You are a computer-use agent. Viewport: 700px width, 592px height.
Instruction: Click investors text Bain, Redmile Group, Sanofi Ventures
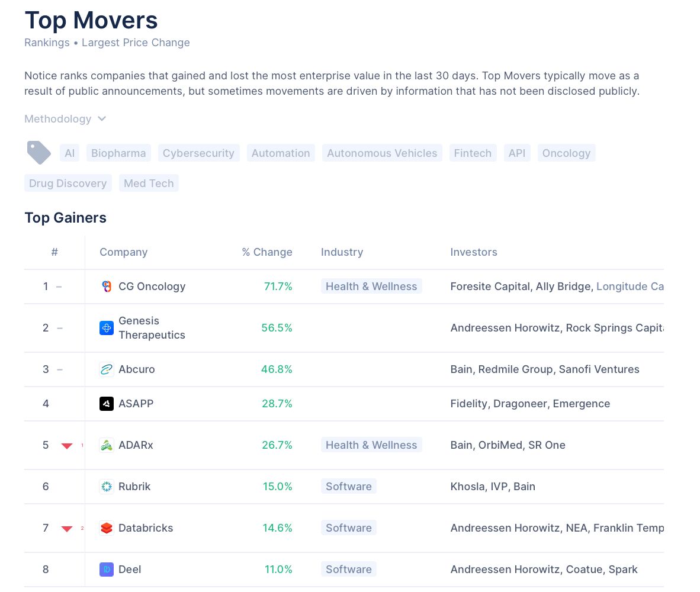coord(545,369)
